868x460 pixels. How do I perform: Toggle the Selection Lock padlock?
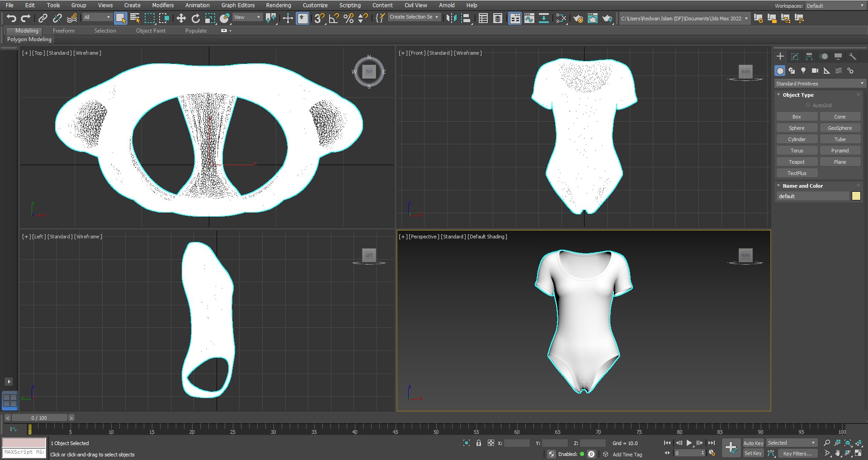click(x=479, y=443)
